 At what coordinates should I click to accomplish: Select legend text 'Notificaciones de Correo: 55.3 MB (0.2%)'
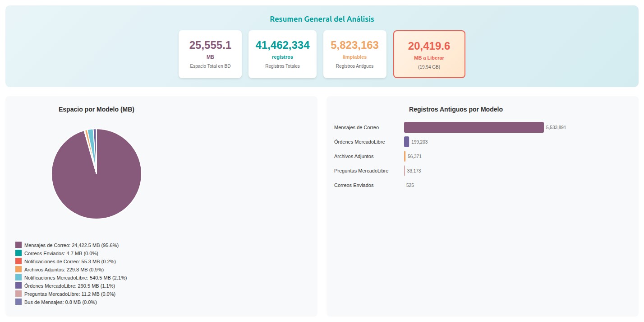[70, 261]
